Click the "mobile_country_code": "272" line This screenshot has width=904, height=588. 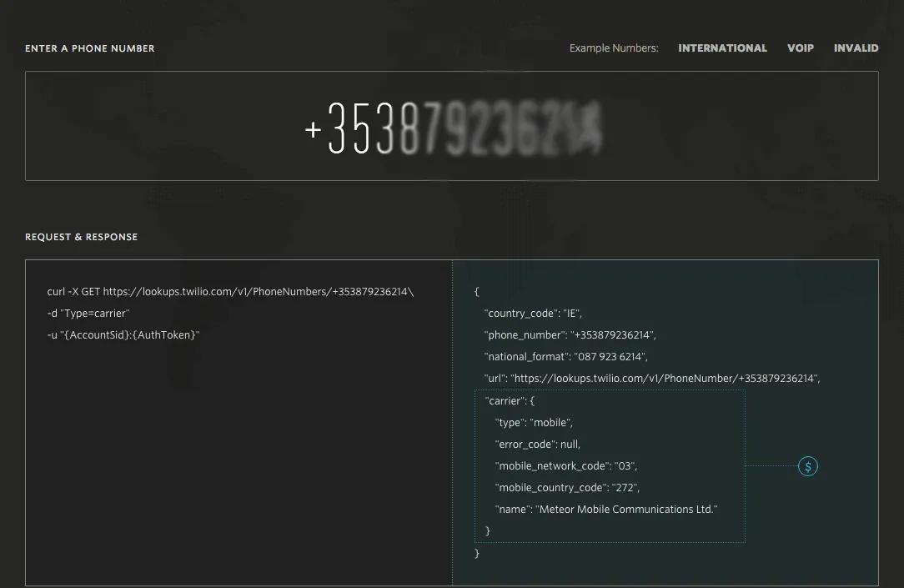pyautogui.click(x=567, y=488)
